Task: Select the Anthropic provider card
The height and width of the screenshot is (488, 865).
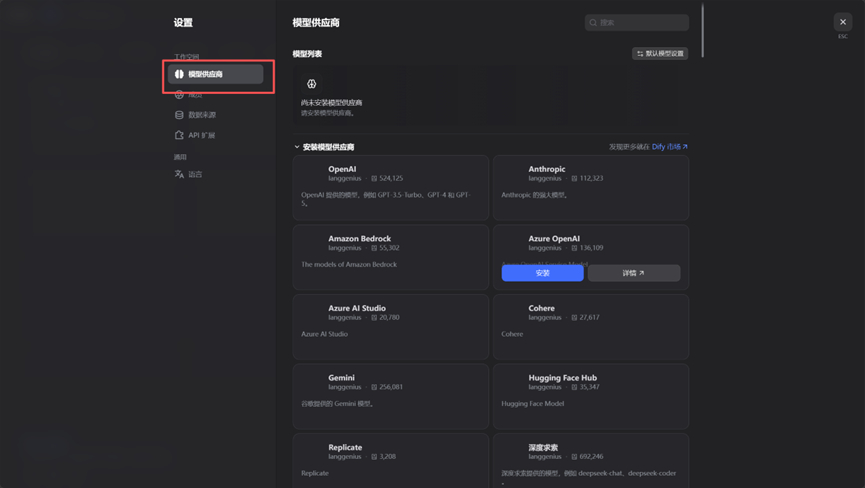Action: [x=591, y=187]
